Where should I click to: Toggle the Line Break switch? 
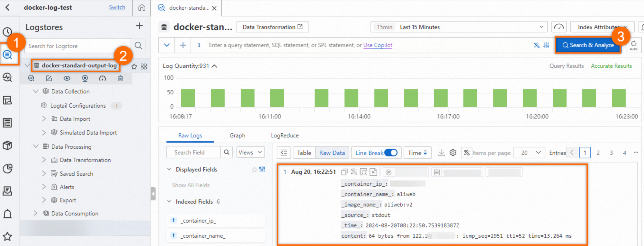[391, 153]
